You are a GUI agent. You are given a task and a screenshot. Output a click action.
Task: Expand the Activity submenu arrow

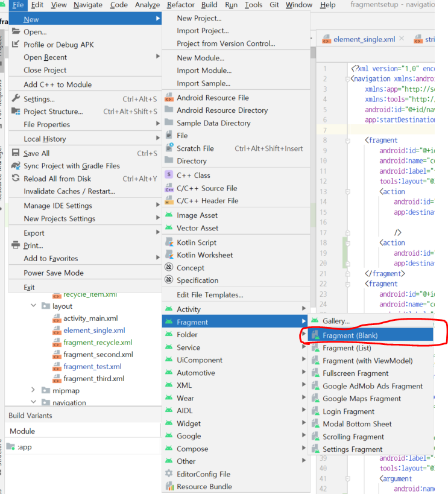click(x=304, y=308)
